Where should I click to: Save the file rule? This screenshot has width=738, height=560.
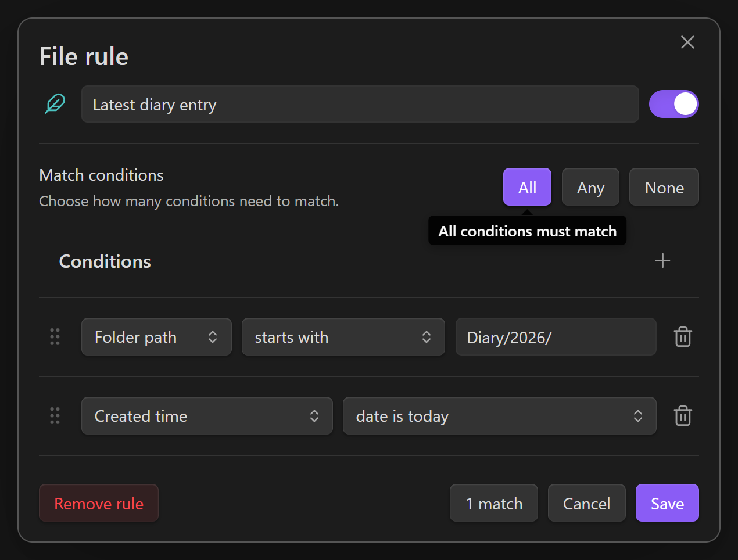click(x=667, y=503)
